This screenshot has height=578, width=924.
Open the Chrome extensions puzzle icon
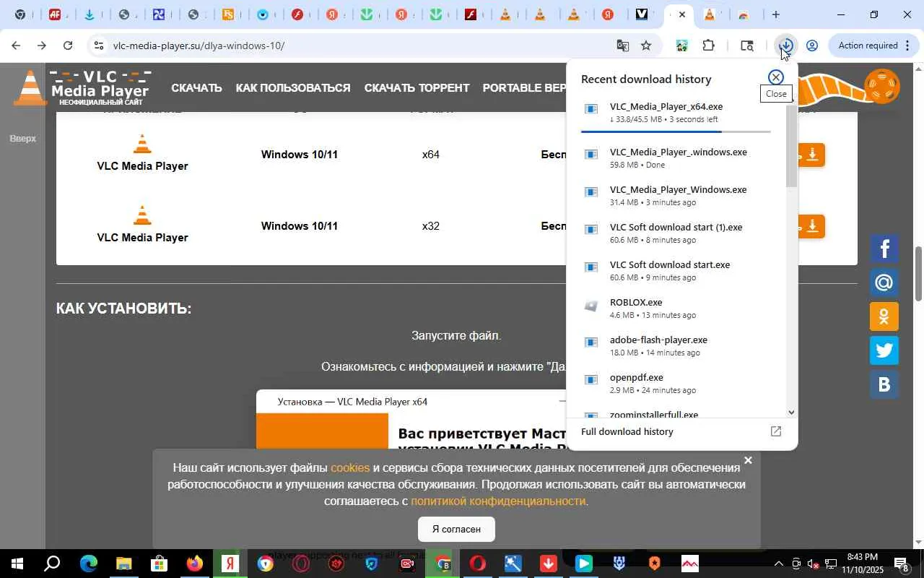click(x=708, y=46)
